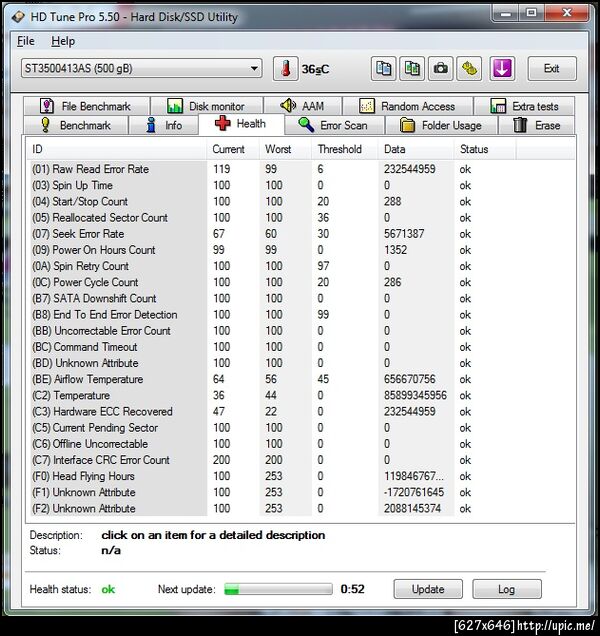Select the (0C) Power Cycle Count row
This screenshot has width=600, height=636.
[300, 282]
